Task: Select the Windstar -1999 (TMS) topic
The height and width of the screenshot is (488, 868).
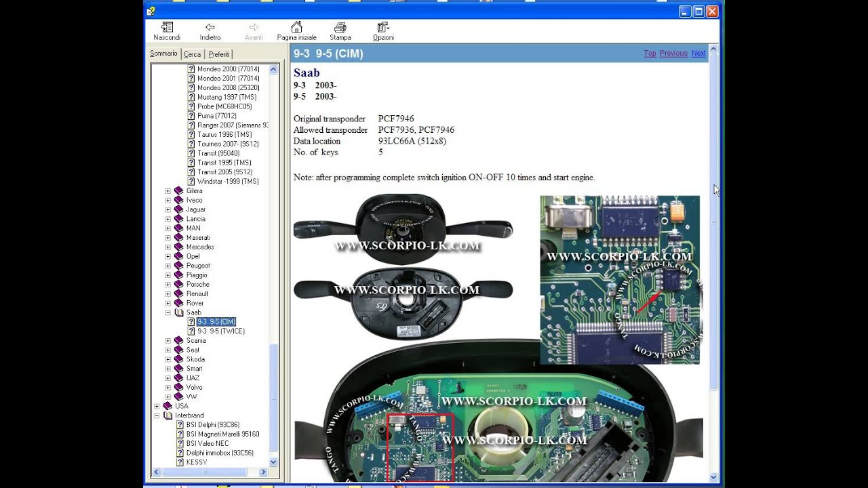Action: point(228,182)
